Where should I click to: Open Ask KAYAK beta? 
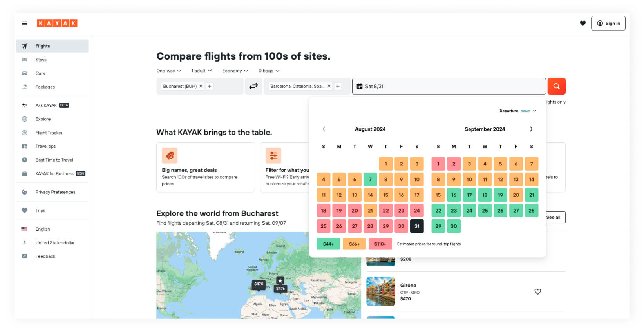[52, 105]
